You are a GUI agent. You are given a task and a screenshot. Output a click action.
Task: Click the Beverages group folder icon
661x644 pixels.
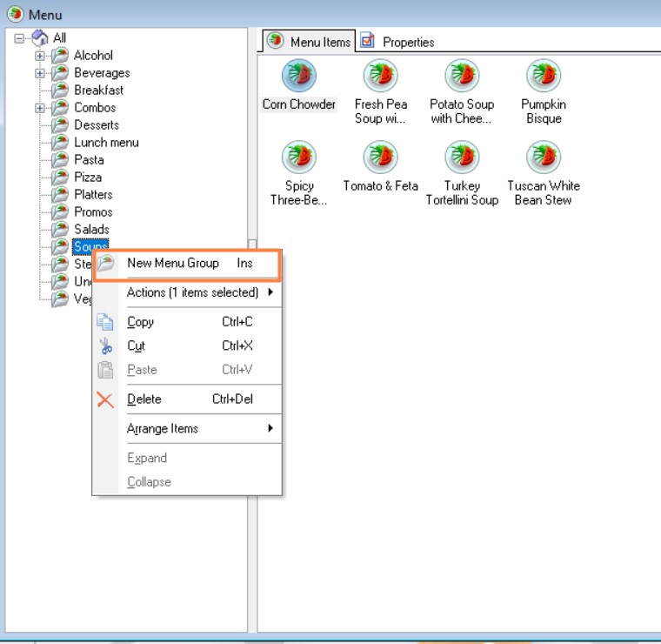point(60,72)
